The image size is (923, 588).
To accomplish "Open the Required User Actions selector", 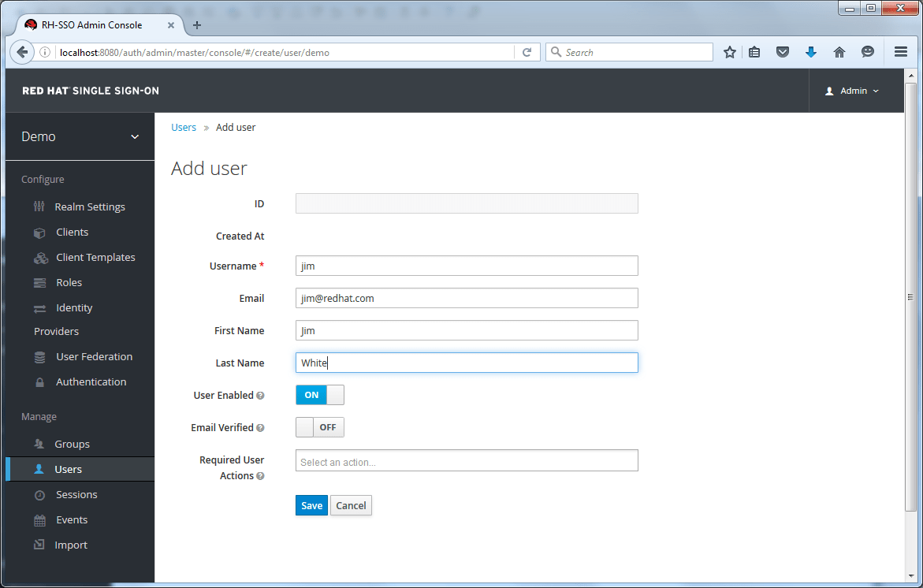I will point(467,460).
